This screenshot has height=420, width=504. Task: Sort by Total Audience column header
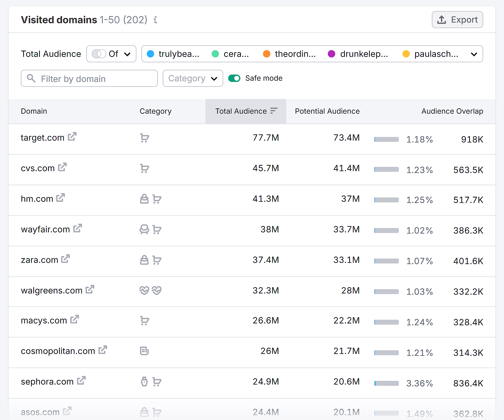click(x=246, y=111)
